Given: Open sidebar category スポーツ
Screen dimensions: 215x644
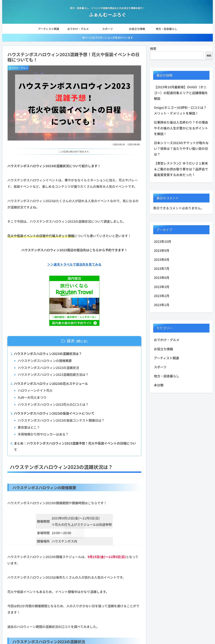Looking at the screenshot, I should pyautogui.click(x=160, y=367).
